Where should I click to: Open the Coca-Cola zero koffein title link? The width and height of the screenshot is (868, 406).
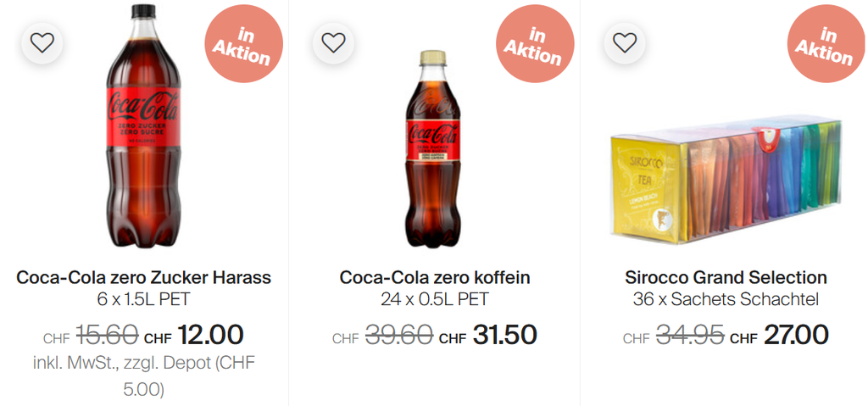[x=435, y=277]
